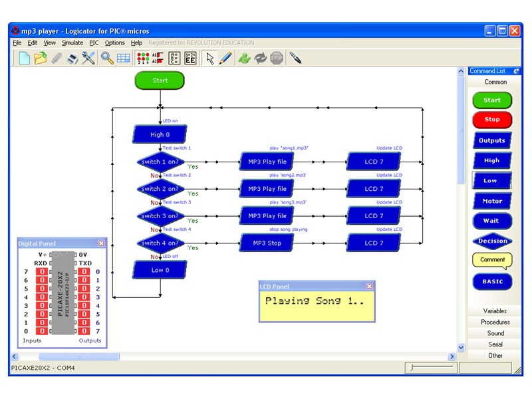Collapse the Common command group

pos(495,82)
